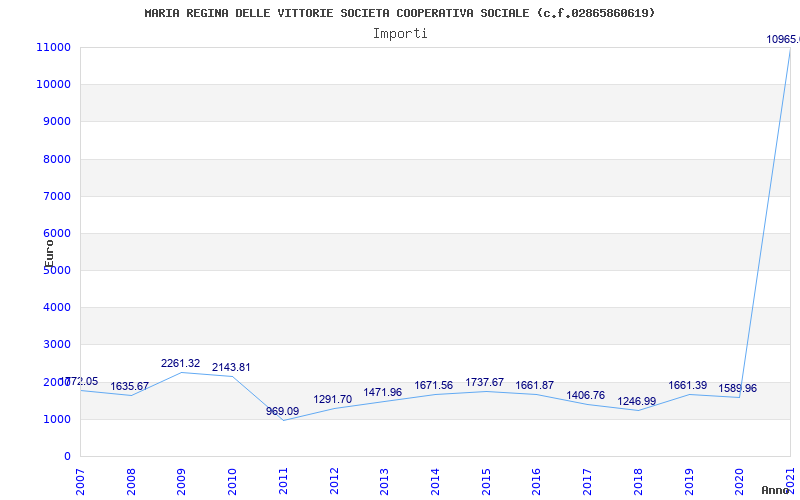The height and width of the screenshot is (500, 800).
Task: Click the 'Euro' y-axis label
Action: pos(49,254)
